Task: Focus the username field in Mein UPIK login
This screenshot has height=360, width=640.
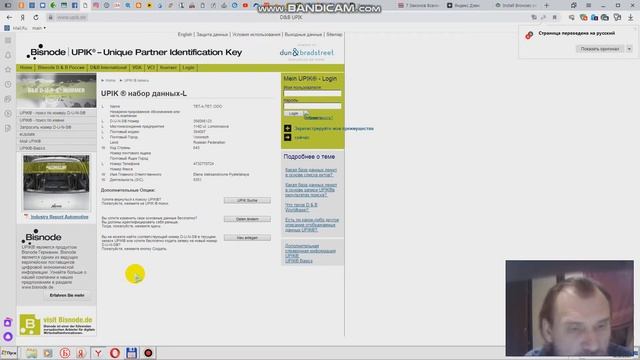Action: [312, 93]
